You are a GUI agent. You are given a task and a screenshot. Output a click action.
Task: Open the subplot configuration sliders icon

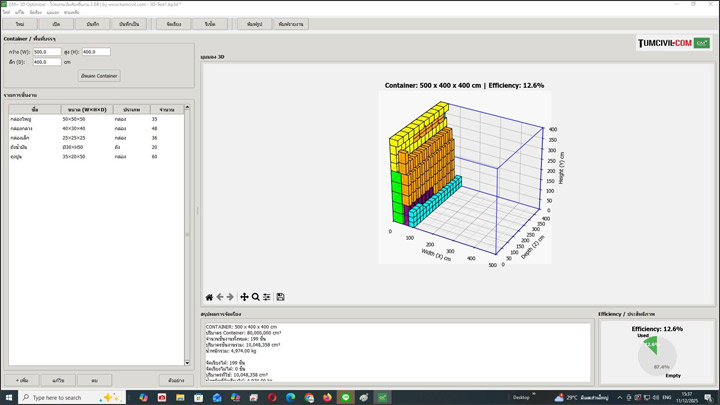(x=267, y=297)
